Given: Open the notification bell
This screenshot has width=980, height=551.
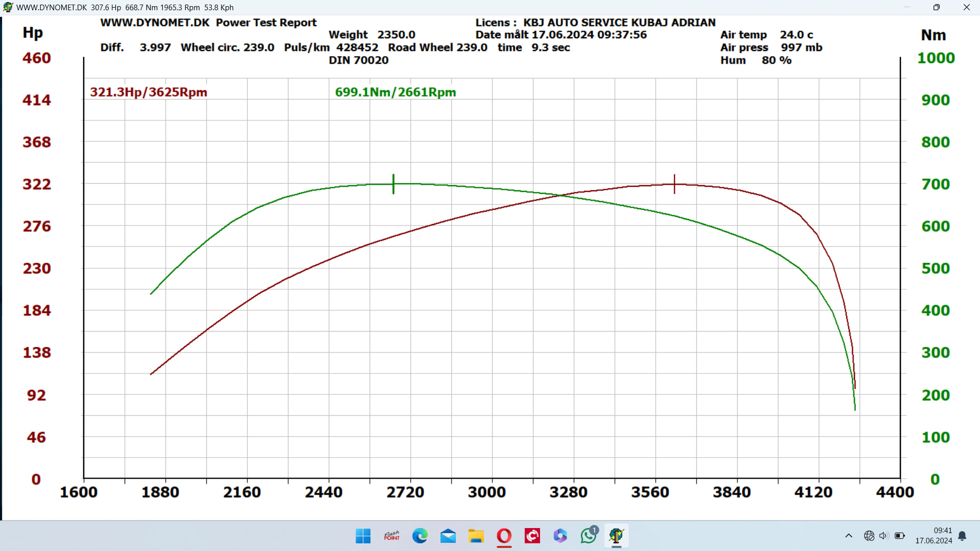Looking at the screenshot, I should point(962,536).
